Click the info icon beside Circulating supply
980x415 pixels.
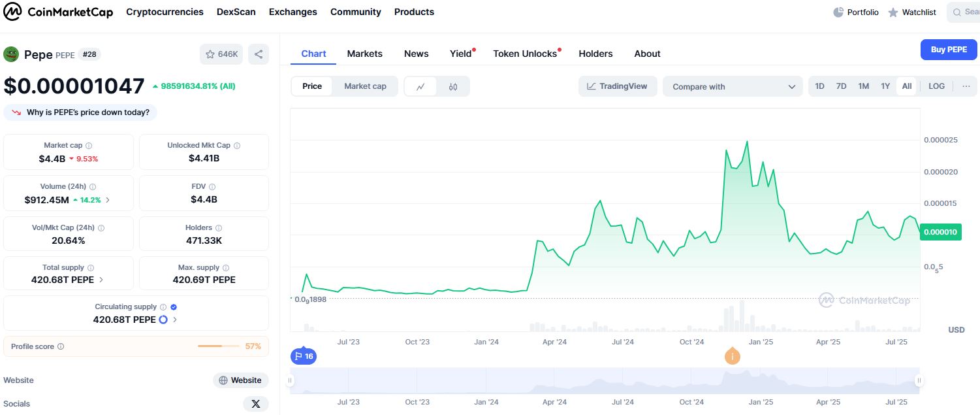pyautogui.click(x=163, y=307)
